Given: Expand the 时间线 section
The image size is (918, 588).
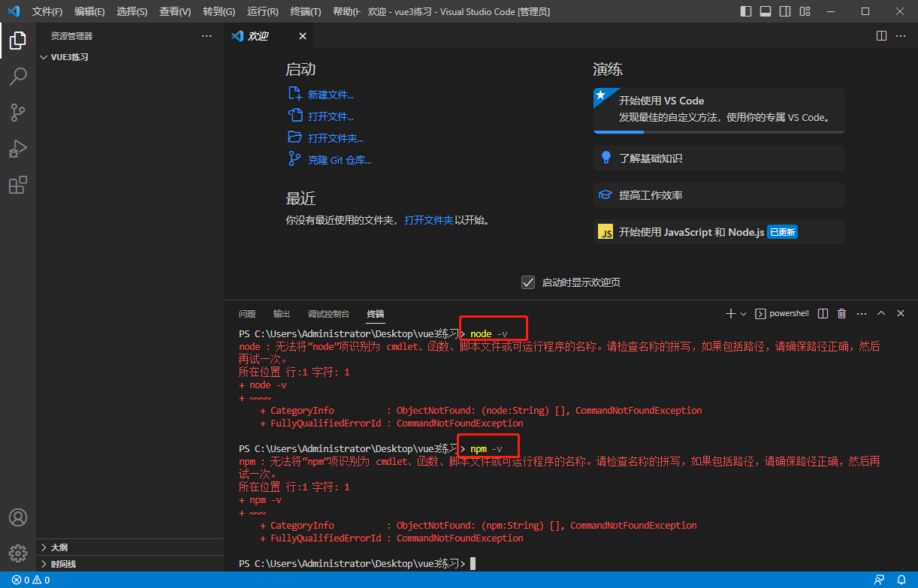Looking at the screenshot, I should [129, 564].
